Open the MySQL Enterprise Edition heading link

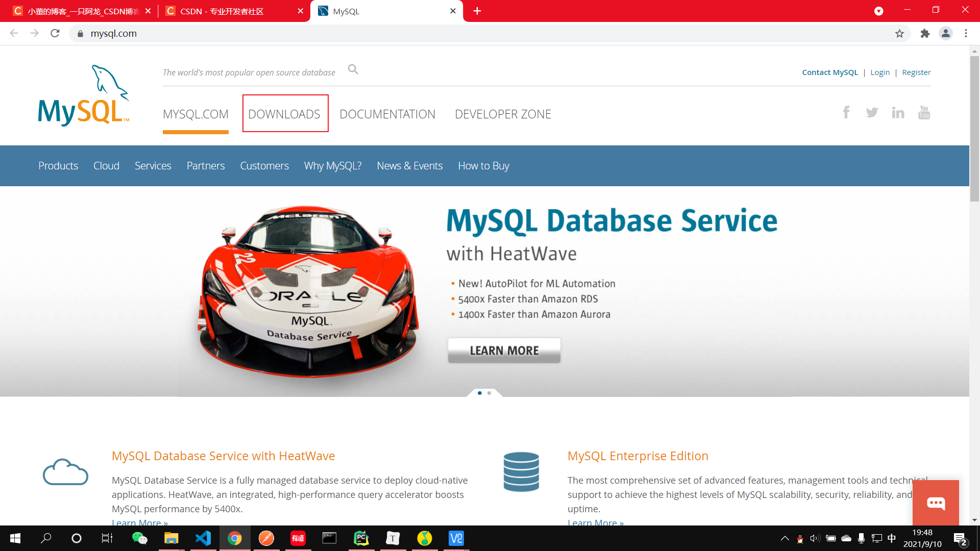click(638, 456)
